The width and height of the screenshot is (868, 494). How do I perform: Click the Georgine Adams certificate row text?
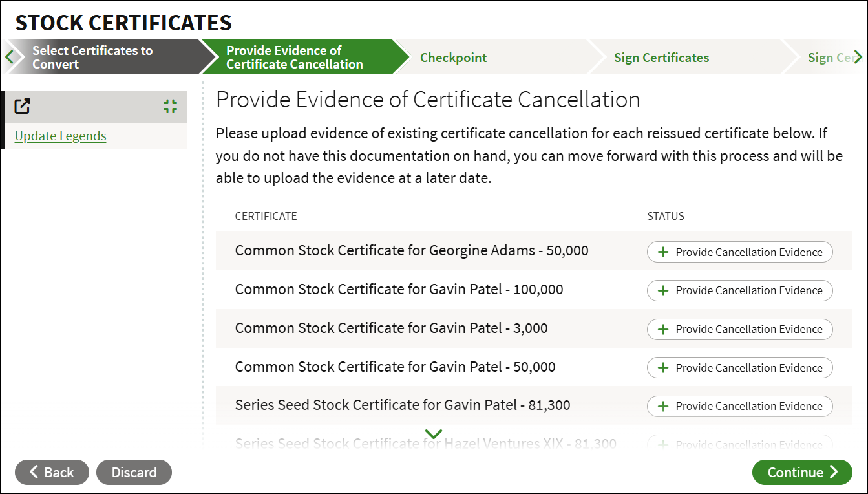click(412, 251)
